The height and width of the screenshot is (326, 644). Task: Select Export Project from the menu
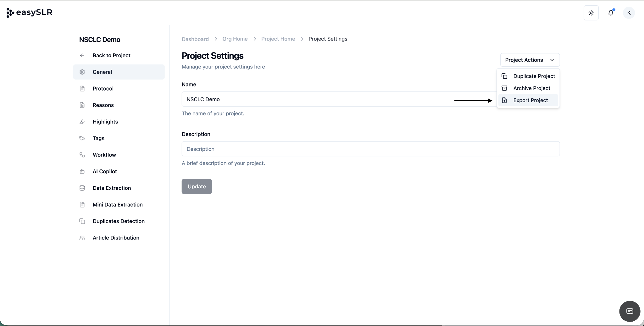(530, 100)
